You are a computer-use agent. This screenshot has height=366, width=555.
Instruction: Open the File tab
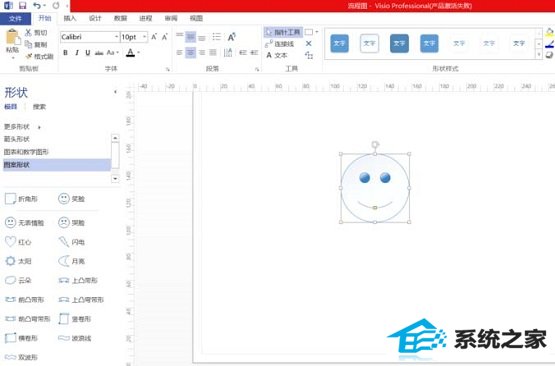tap(15, 18)
